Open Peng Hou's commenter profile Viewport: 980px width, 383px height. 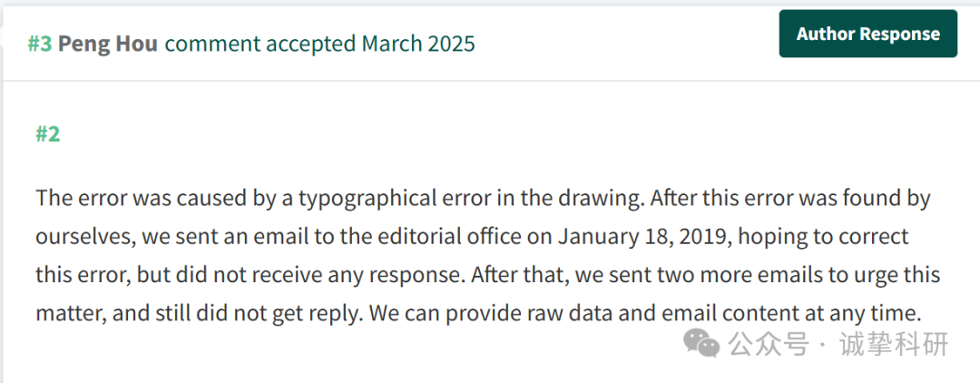tap(107, 44)
